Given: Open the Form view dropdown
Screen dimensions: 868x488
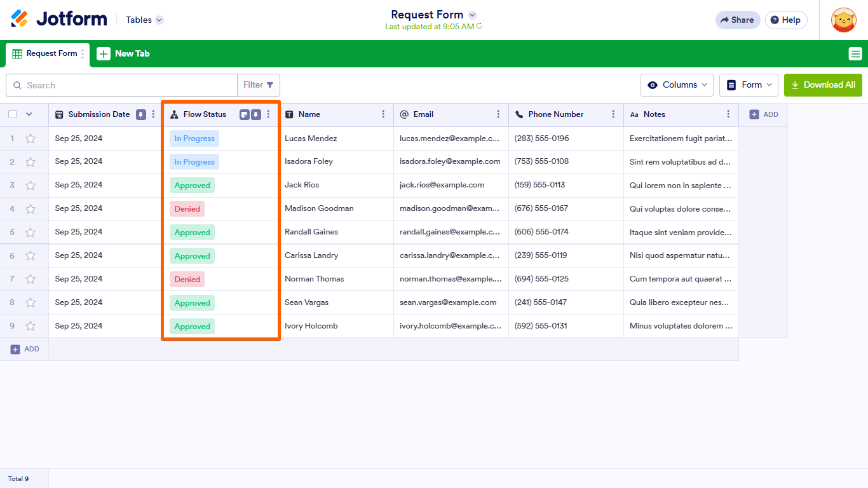Looking at the screenshot, I should (x=749, y=85).
